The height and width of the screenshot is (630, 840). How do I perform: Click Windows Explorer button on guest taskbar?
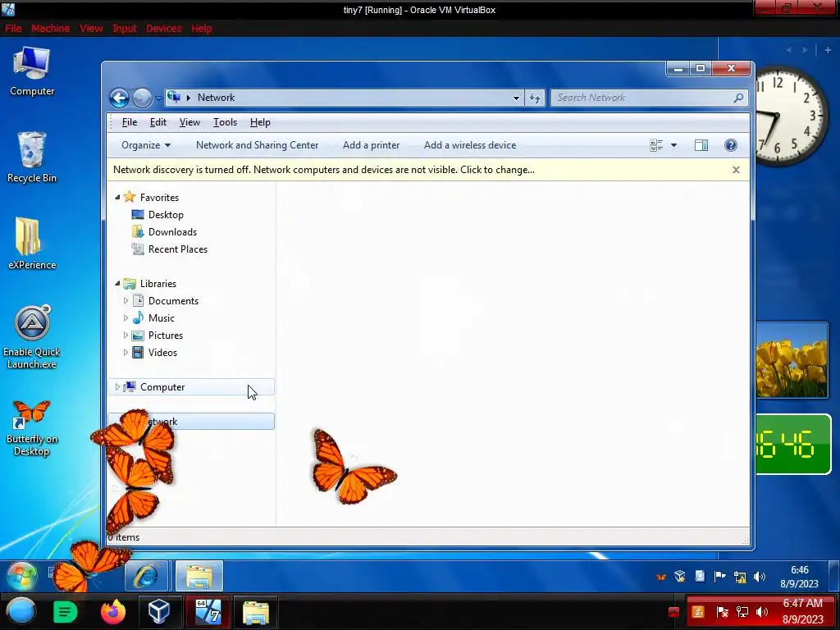tap(199, 577)
